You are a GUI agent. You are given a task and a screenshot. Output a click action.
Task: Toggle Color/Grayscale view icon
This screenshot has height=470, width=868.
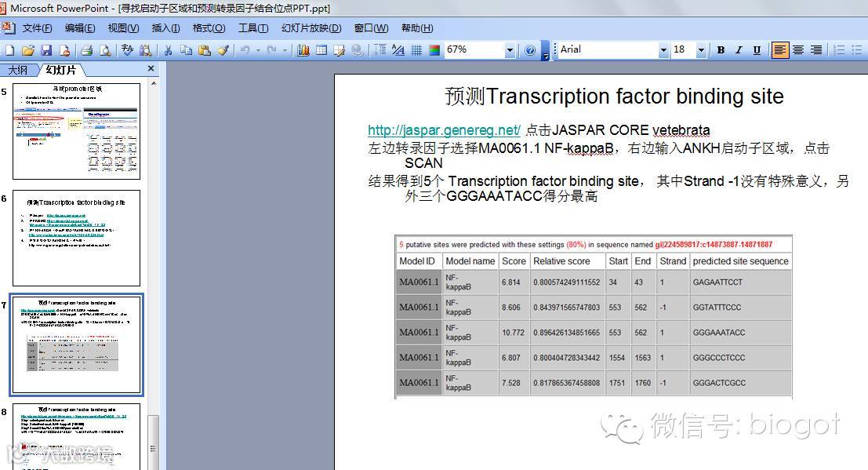(x=434, y=50)
